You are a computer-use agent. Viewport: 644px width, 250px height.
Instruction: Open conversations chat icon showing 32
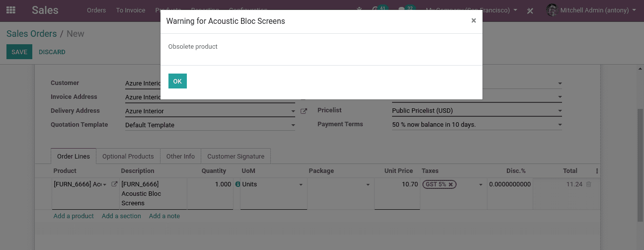406,10
